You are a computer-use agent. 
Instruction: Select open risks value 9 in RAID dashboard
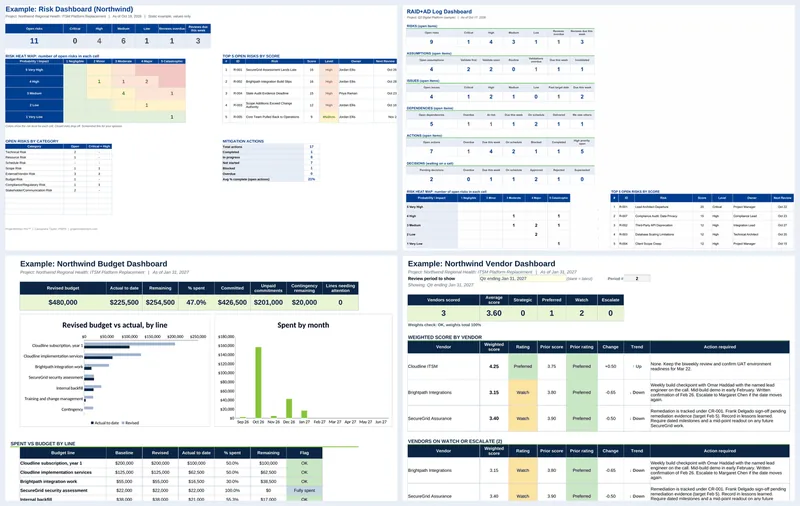point(431,42)
